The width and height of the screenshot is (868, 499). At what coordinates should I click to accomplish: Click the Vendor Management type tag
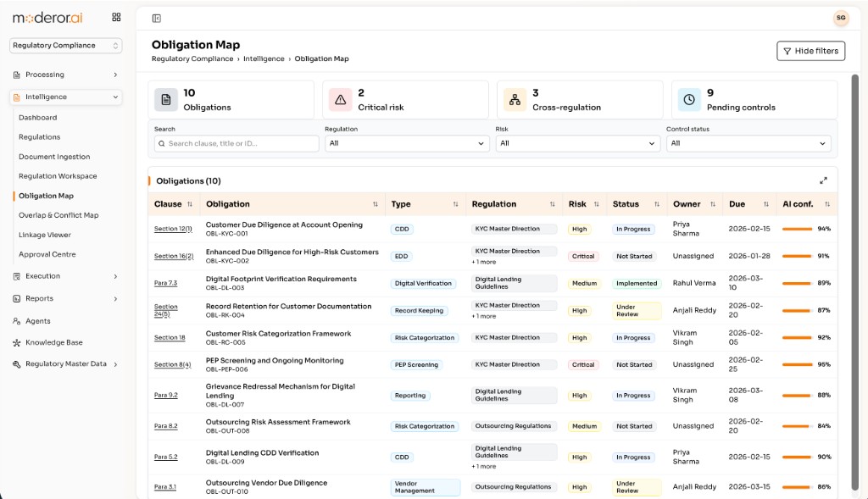[x=426, y=487]
